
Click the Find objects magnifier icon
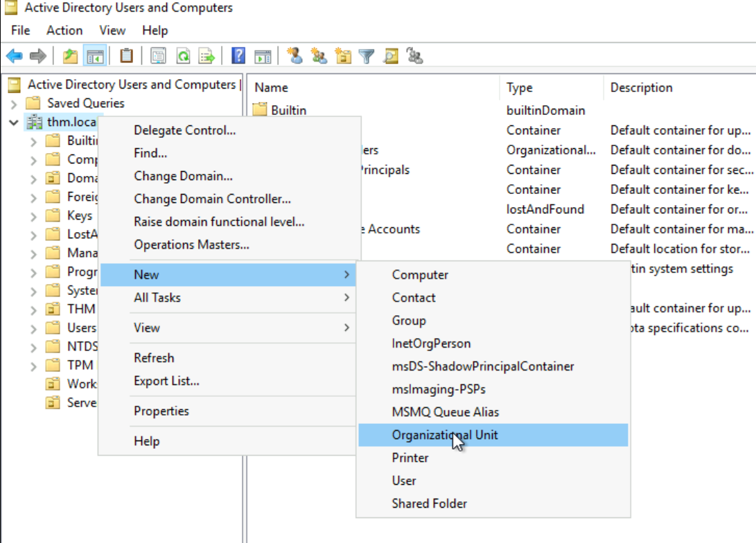click(x=391, y=56)
